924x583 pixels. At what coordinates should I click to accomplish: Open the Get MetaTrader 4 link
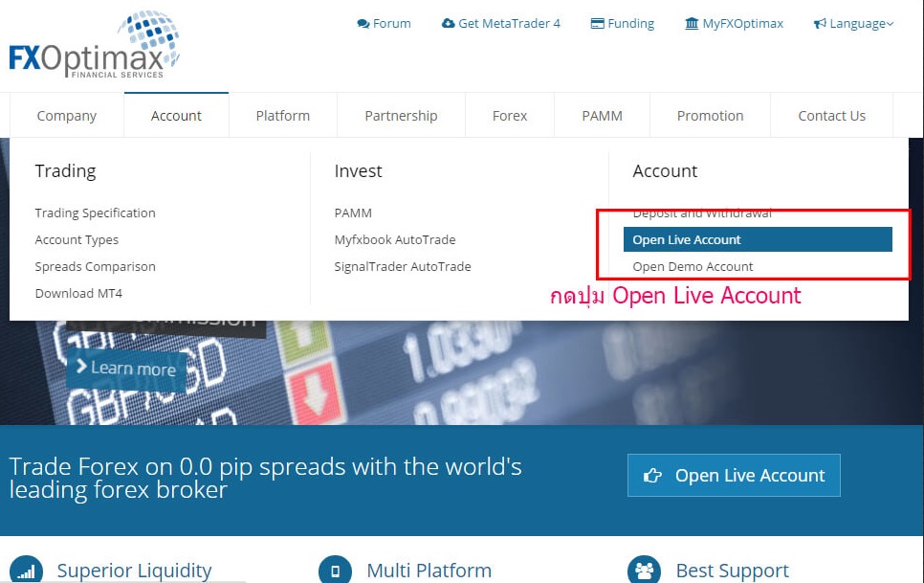tap(501, 24)
